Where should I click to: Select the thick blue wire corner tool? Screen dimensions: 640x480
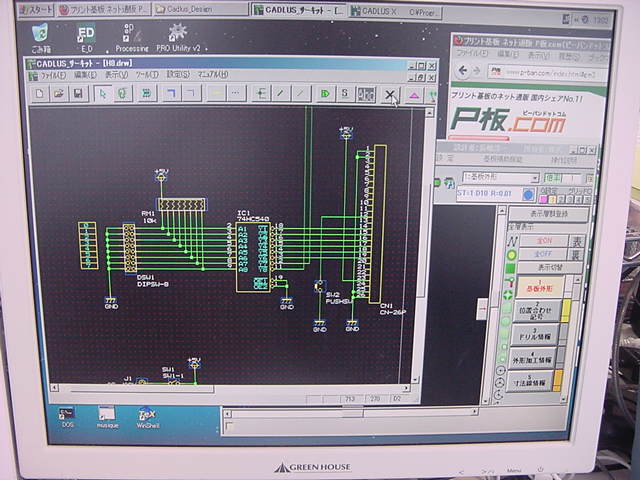pos(171,93)
